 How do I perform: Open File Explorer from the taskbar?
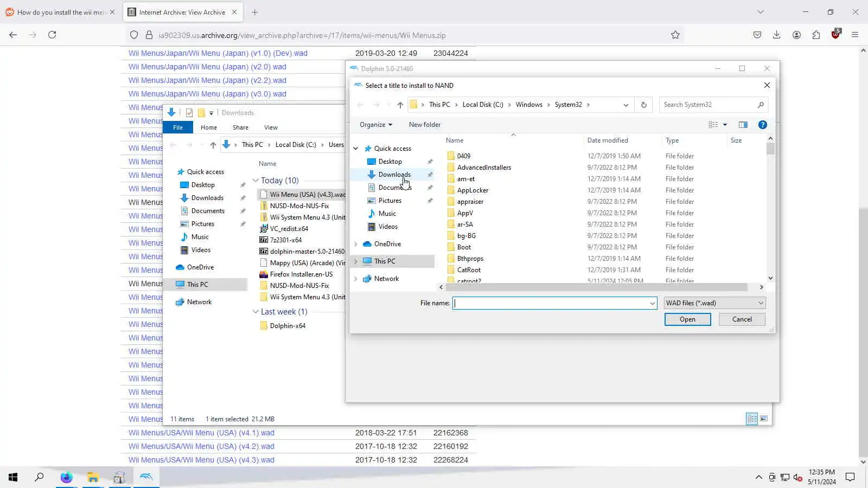coord(93,477)
